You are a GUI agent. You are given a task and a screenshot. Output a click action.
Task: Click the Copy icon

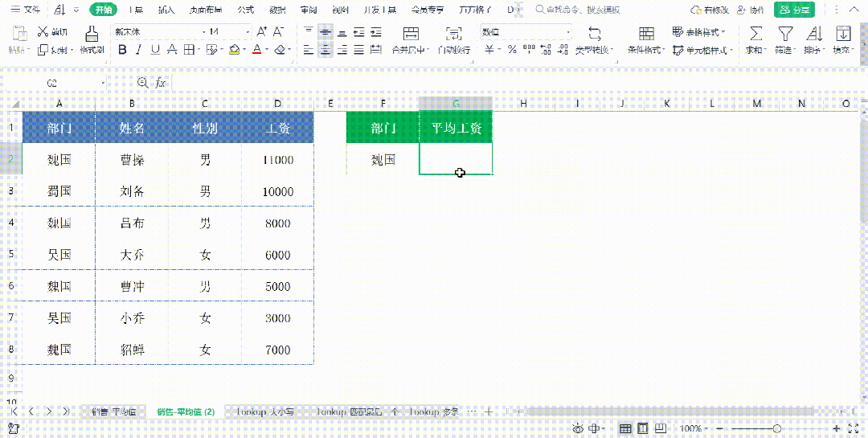tap(43, 50)
